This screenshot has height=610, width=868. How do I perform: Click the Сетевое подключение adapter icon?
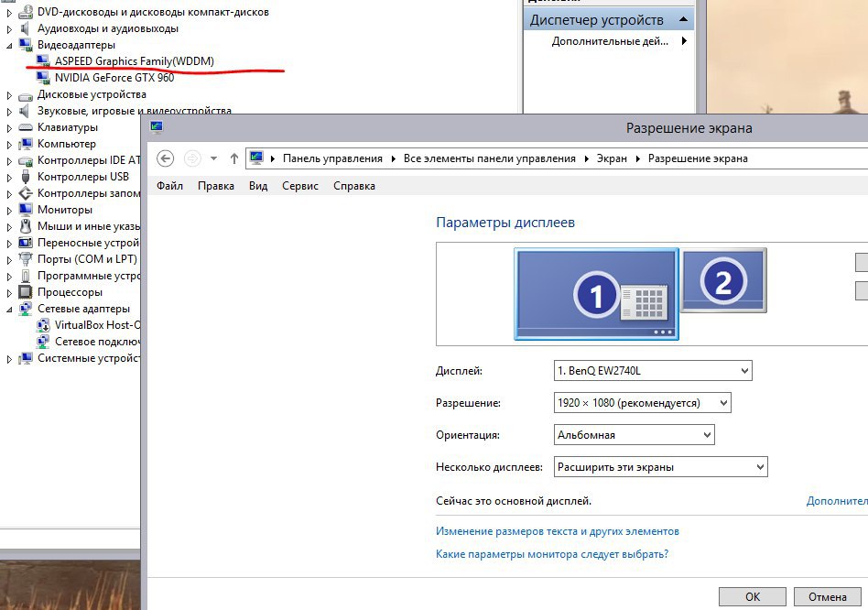pos(43,342)
